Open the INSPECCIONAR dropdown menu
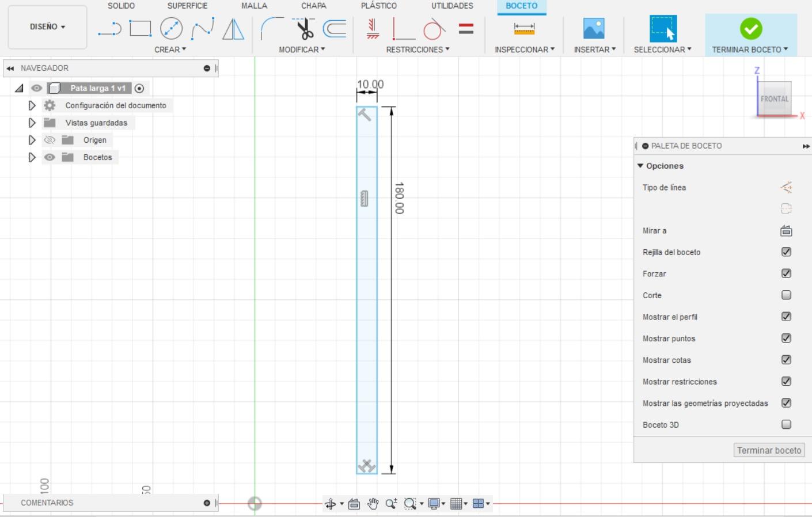Screen dimensions: 812x517 click(x=525, y=50)
